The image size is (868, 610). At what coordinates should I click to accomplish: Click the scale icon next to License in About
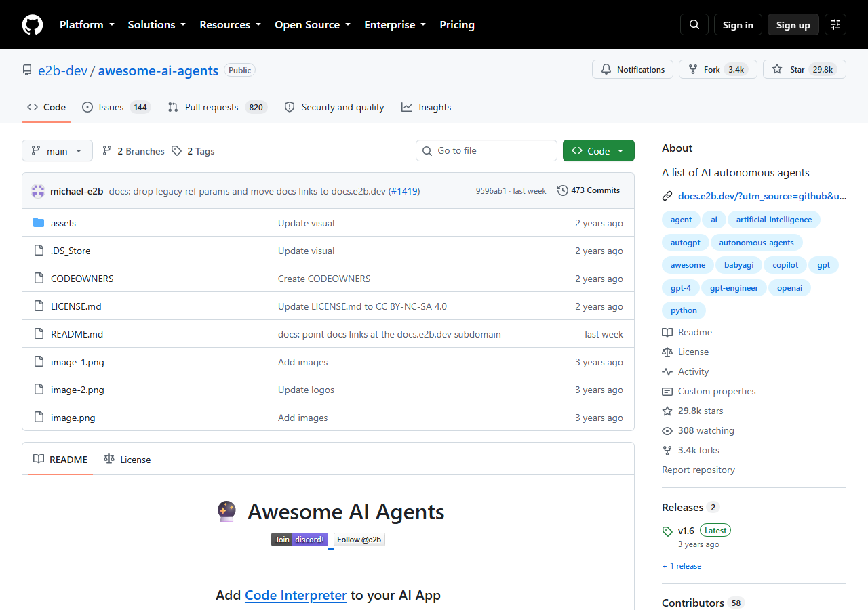[667, 352]
